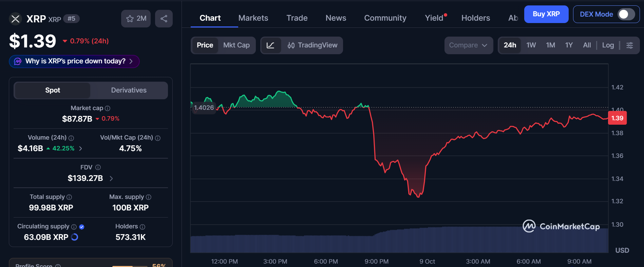Screen dimensions: 644x267
Task: Open the Community tab
Action: [385, 18]
